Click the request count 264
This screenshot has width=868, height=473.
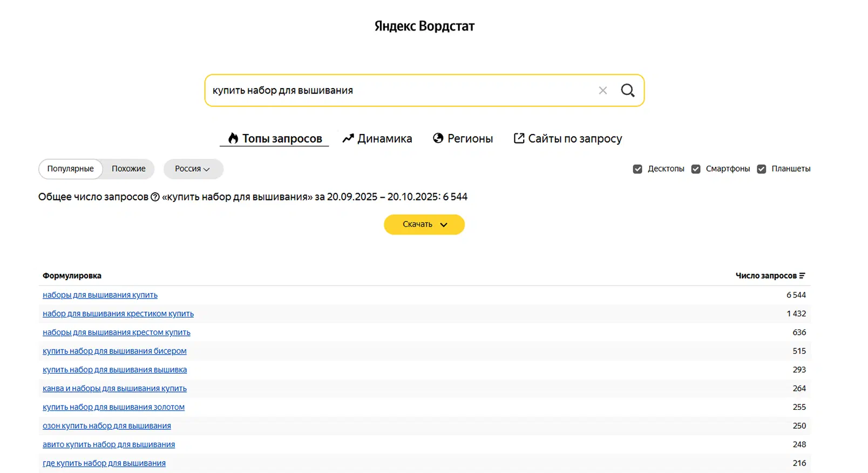pos(799,389)
